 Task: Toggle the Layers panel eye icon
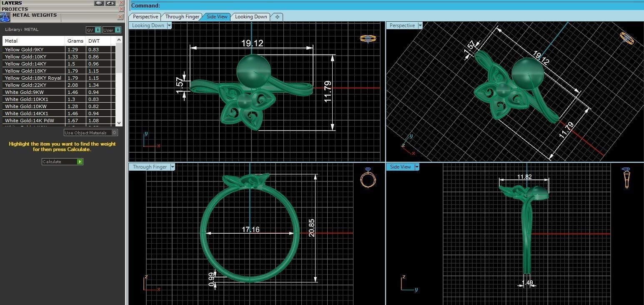click(x=110, y=3)
